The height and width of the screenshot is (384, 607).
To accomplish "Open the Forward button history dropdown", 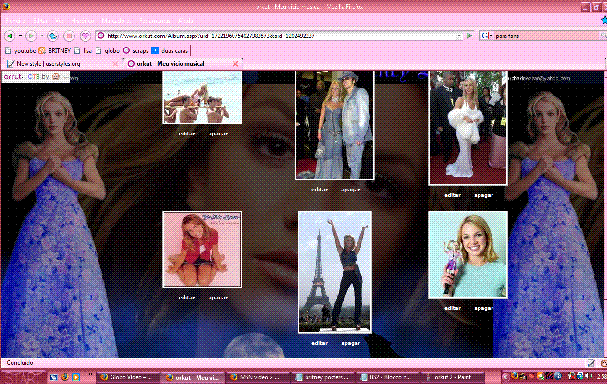I will pos(41,36).
